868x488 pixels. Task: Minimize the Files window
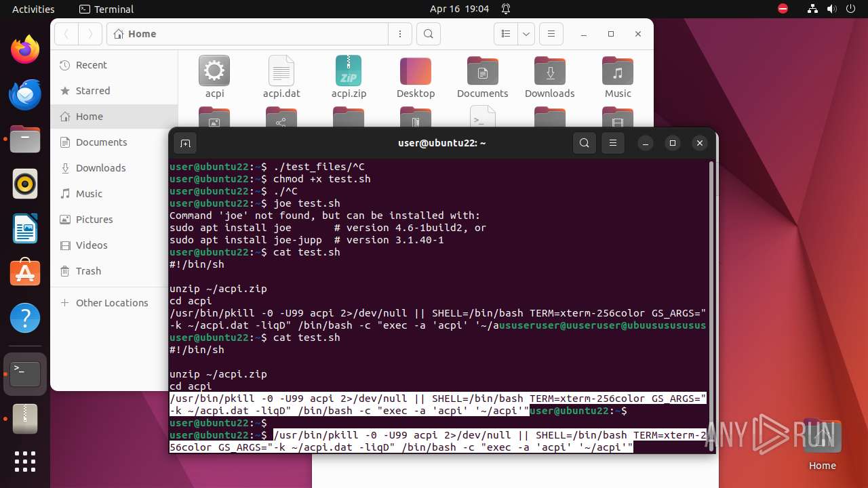click(x=583, y=34)
